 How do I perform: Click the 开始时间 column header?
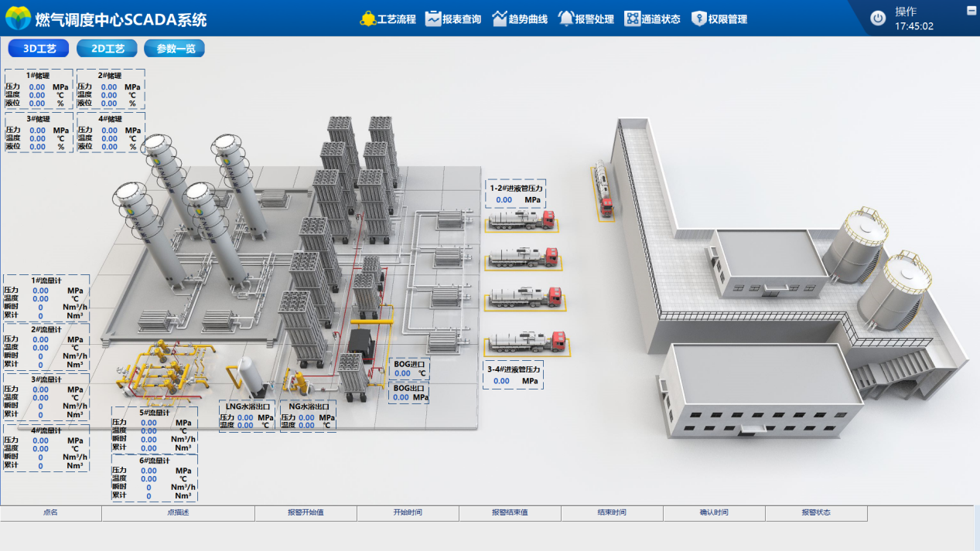click(x=408, y=513)
